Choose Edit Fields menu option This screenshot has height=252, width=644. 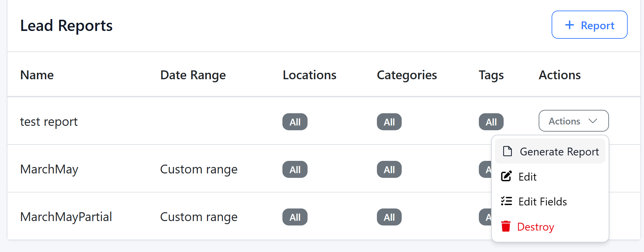(x=542, y=202)
